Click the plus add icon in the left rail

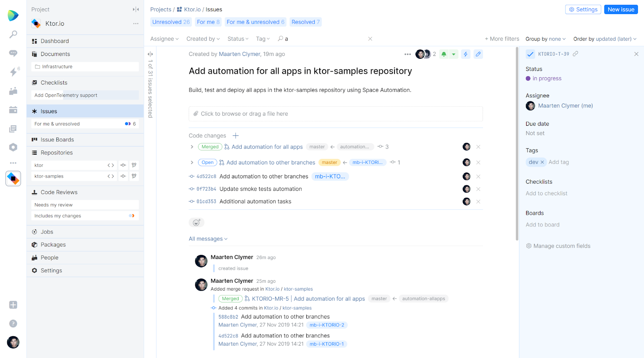[13, 305]
